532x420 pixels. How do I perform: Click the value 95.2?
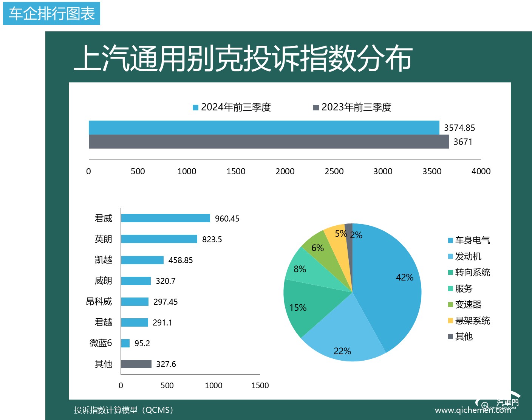point(142,343)
